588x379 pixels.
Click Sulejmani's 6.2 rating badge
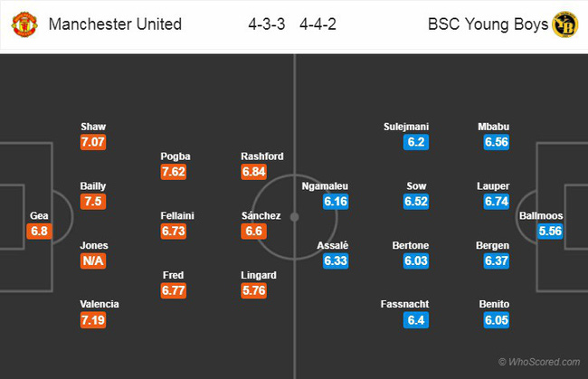417,142
